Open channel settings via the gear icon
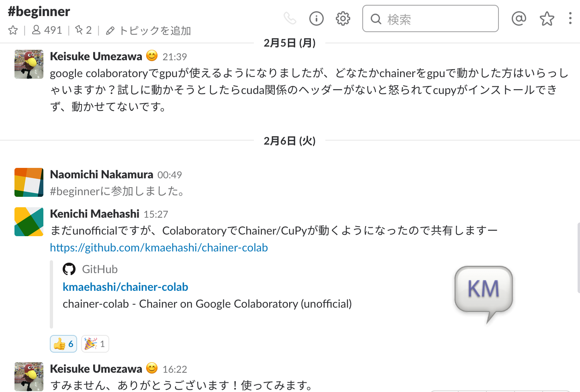 pyautogui.click(x=343, y=18)
